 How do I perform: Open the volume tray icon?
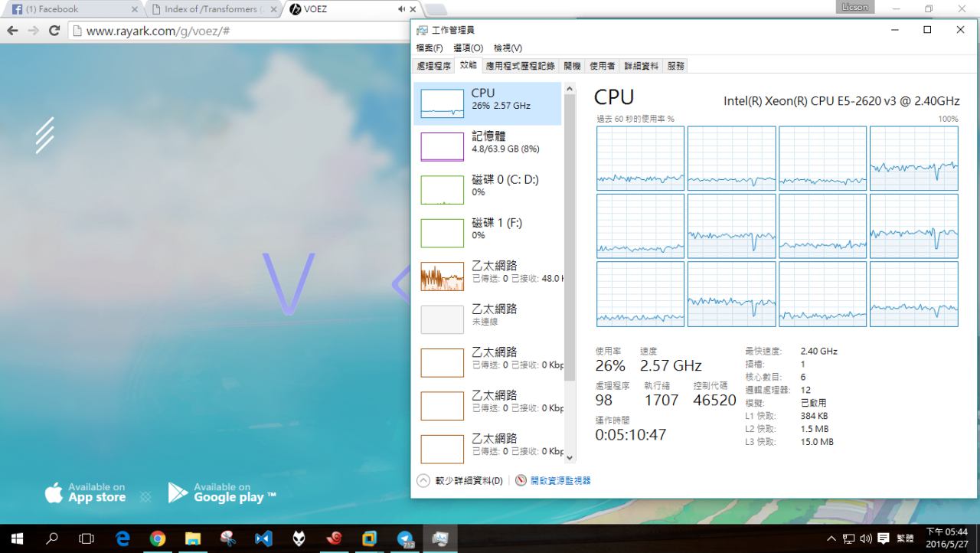(866, 538)
